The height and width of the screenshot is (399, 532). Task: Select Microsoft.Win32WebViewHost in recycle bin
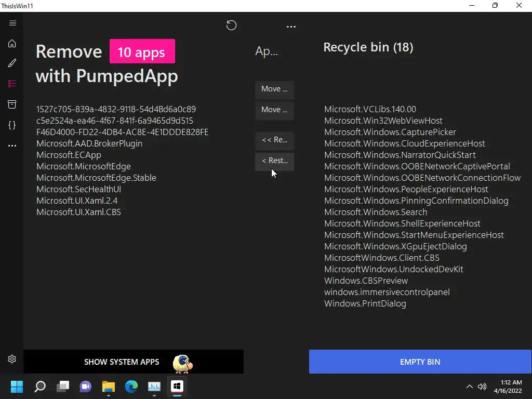[383, 121]
